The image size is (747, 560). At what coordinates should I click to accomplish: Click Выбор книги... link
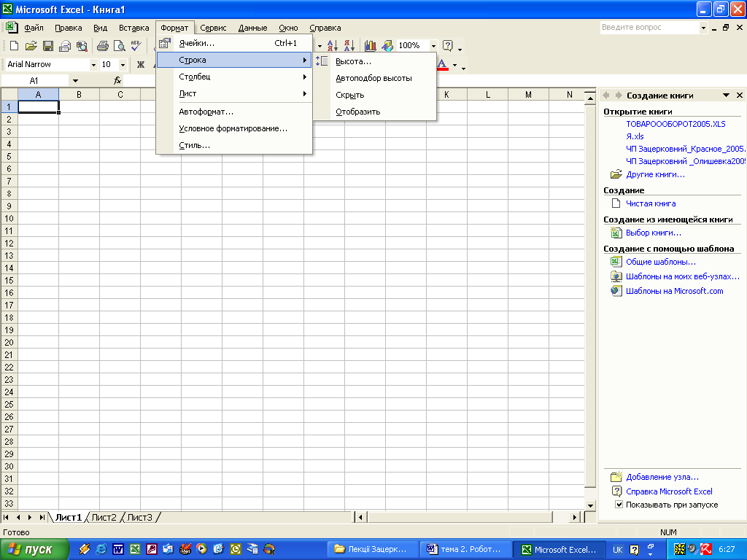653,233
